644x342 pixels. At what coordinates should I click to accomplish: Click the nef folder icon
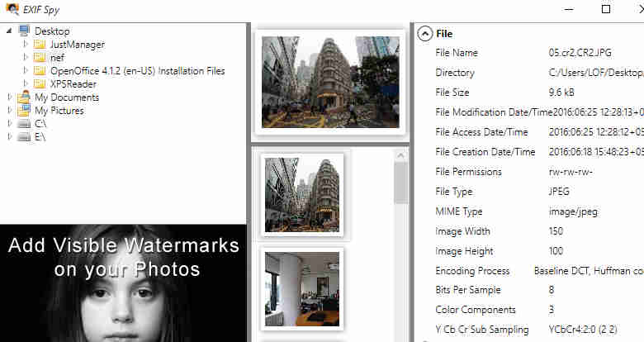40,57
